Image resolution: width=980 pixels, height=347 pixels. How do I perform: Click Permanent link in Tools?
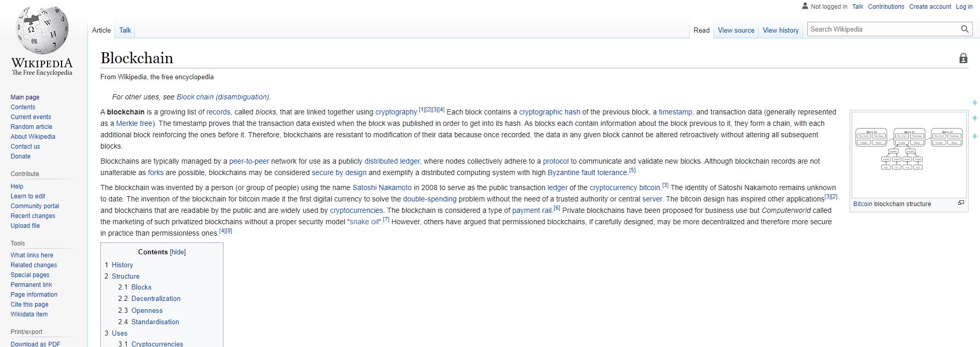tap(31, 284)
